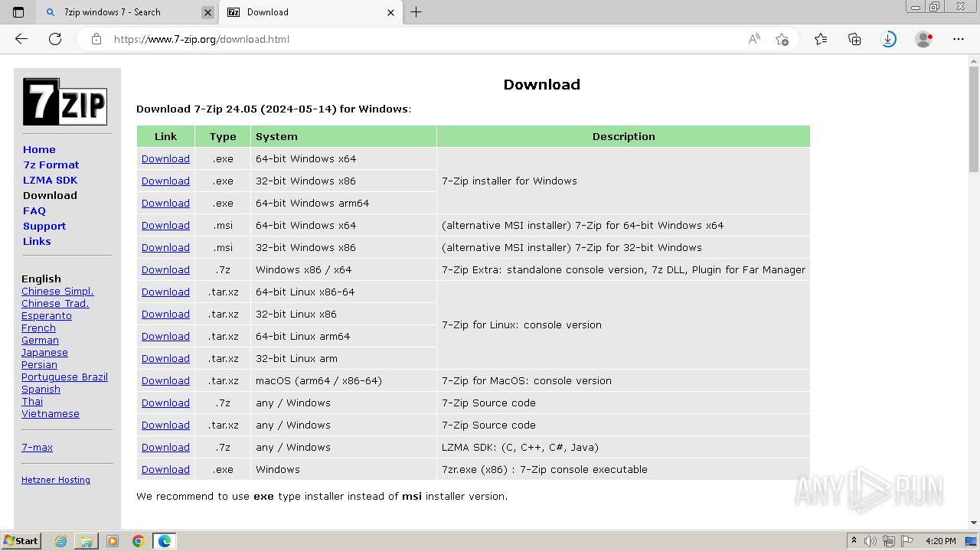Download .msi for 32-bit Windows x86
Screen dimensions: 980x551
165,247
